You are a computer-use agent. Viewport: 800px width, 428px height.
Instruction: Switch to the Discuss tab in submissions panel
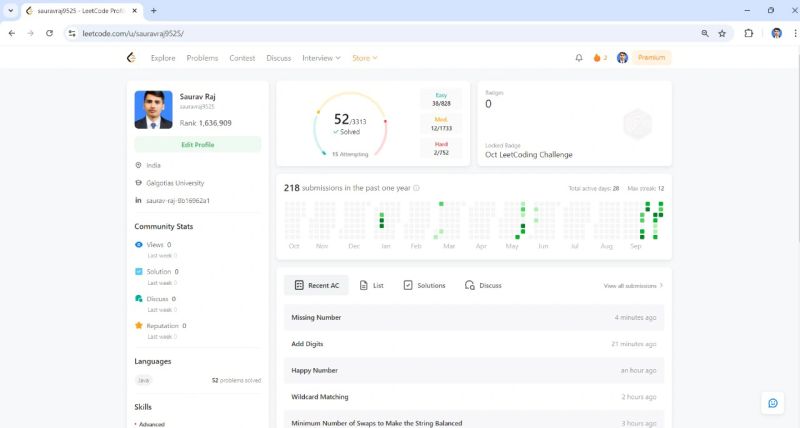click(x=483, y=285)
